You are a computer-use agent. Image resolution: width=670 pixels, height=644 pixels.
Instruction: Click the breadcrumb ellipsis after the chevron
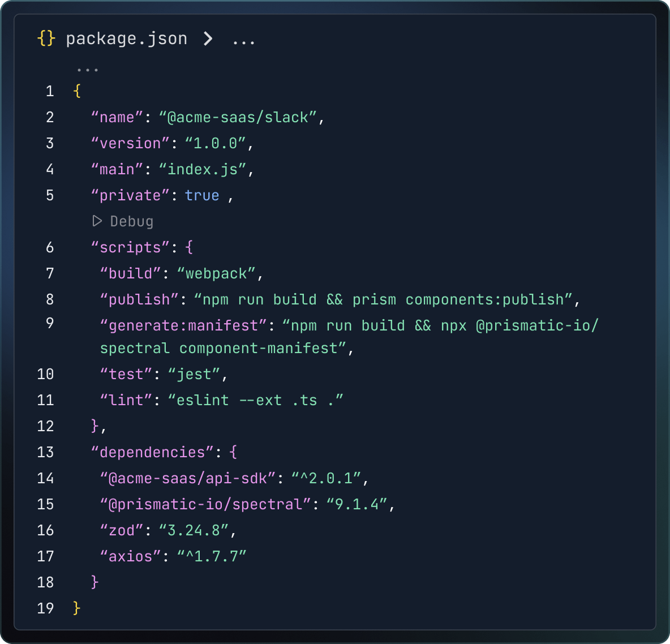coord(243,42)
